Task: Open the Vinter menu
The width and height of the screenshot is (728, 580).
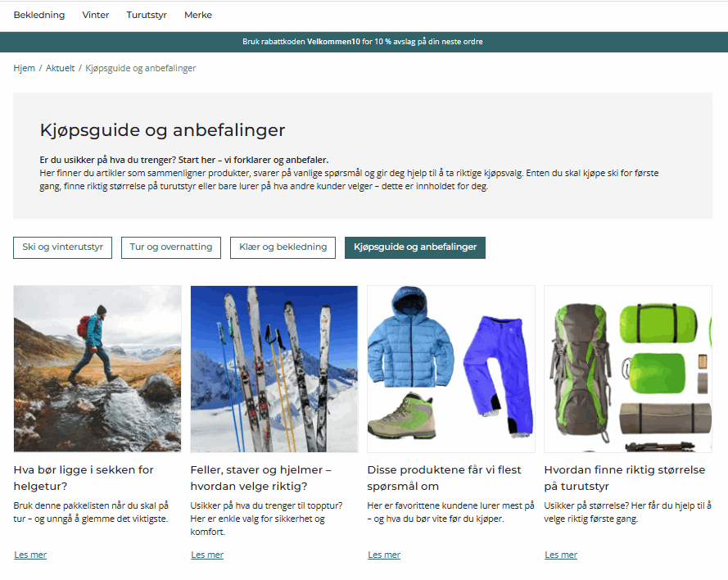Action: (x=96, y=15)
